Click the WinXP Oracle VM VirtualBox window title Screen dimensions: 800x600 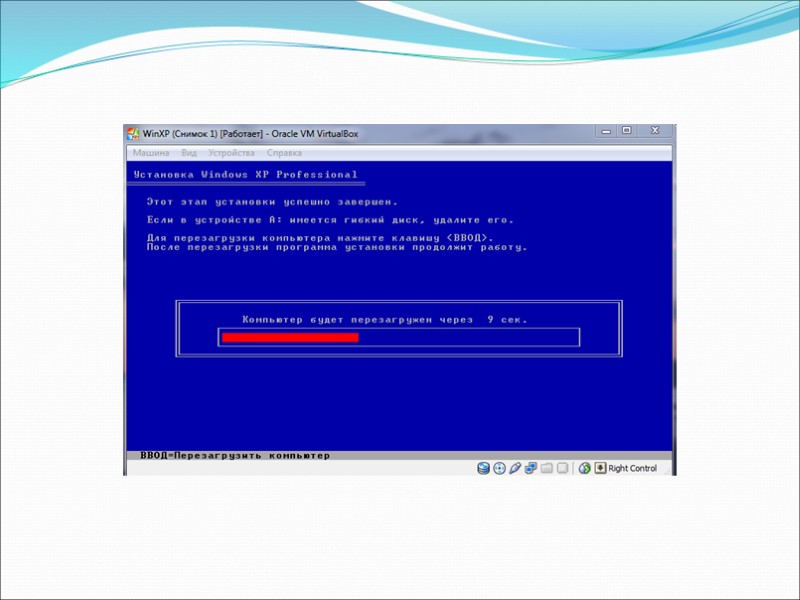[x=250, y=134]
